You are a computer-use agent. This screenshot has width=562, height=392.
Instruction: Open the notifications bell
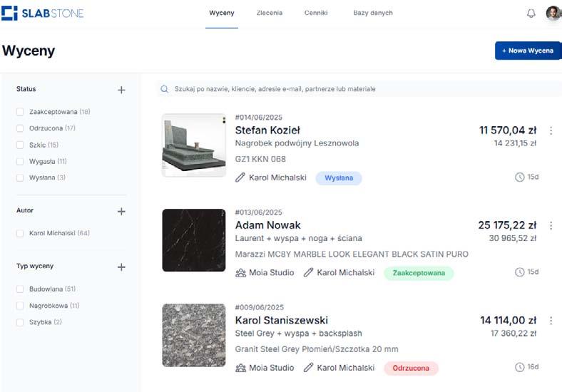(x=531, y=14)
